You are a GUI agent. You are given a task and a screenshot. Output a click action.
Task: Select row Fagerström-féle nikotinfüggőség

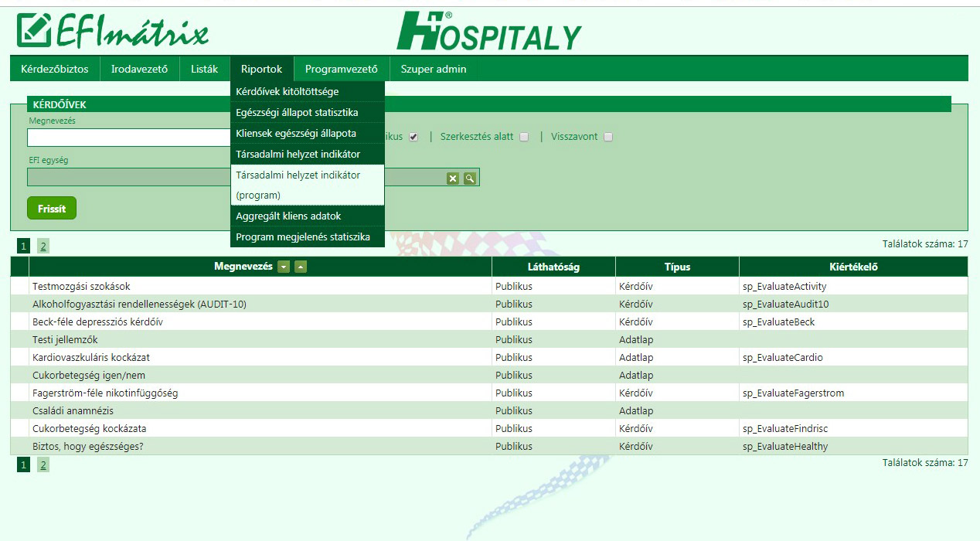(x=489, y=393)
